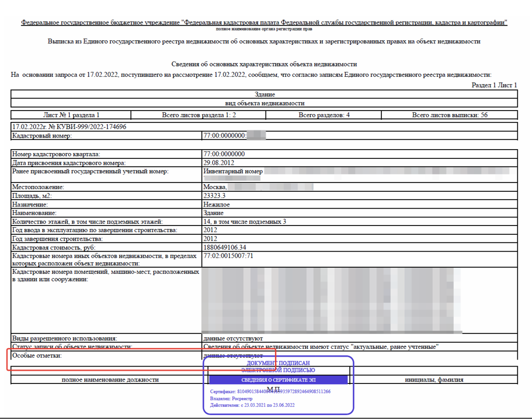Click the blue banner "СВЕДЕНИЯ О СЕРТИФИКАТЕ ЭП"

[x=278, y=380]
